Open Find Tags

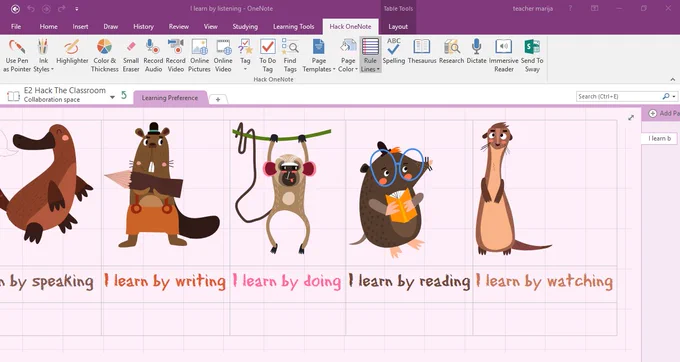click(x=290, y=56)
